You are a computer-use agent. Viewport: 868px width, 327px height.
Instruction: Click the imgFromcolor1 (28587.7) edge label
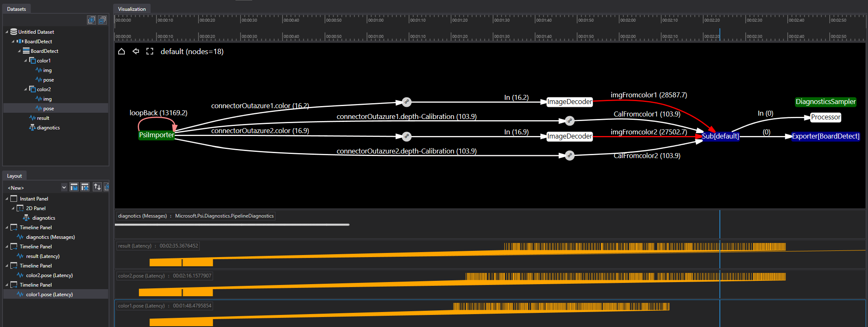(x=649, y=95)
